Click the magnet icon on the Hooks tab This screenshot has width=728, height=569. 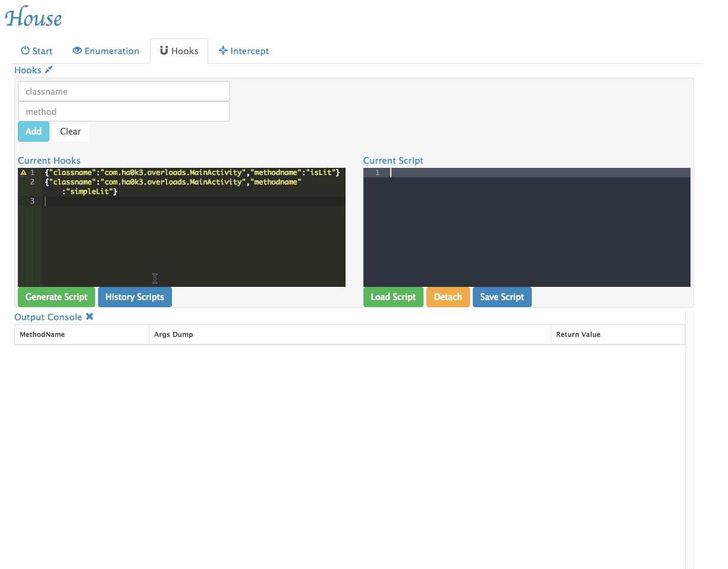pyautogui.click(x=164, y=50)
